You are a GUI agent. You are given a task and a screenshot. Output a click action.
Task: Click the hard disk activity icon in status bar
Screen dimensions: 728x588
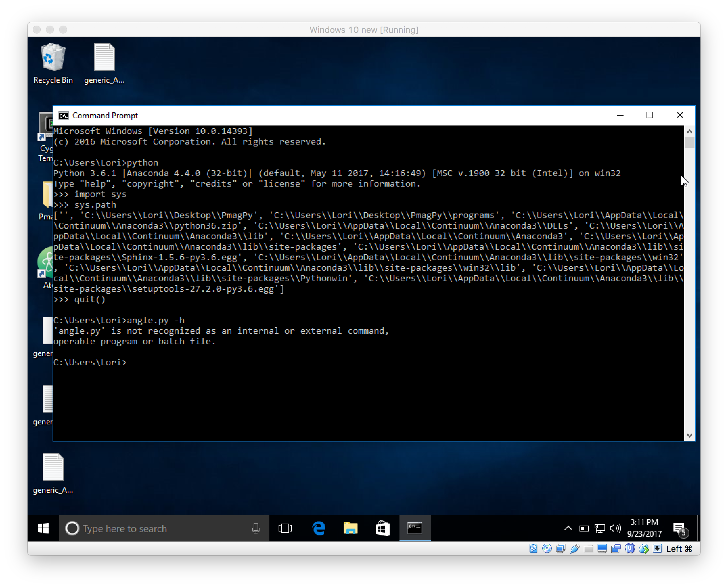[533, 548]
